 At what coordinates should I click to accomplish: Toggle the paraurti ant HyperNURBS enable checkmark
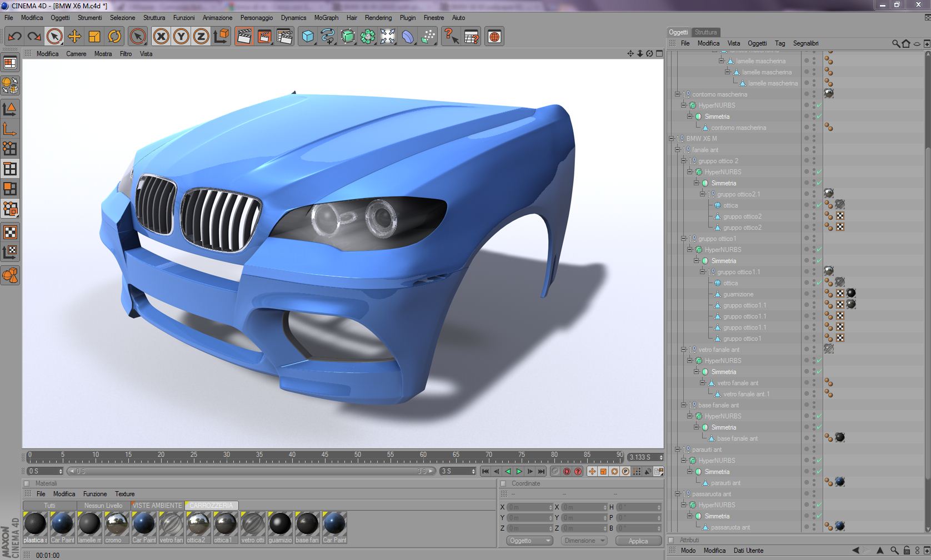(x=819, y=461)
